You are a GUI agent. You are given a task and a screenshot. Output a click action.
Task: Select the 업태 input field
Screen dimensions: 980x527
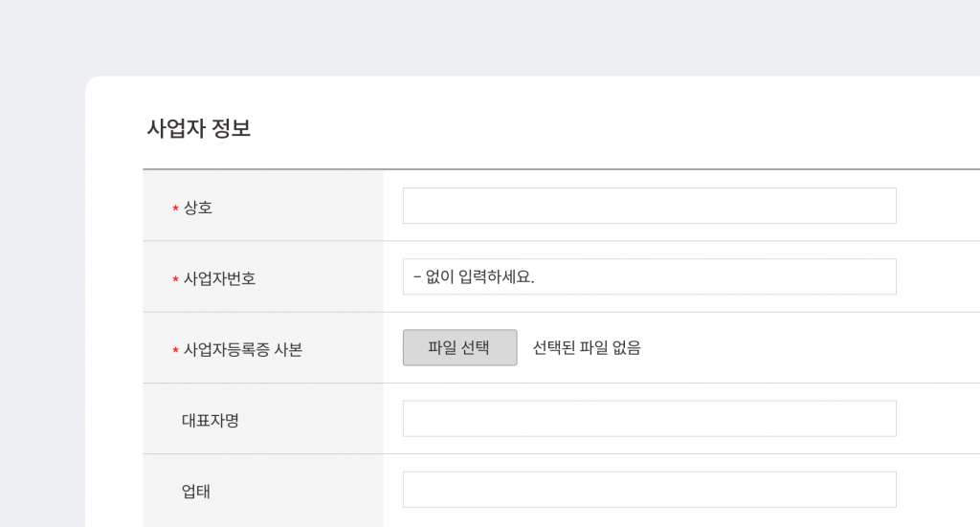coord(649,489)
